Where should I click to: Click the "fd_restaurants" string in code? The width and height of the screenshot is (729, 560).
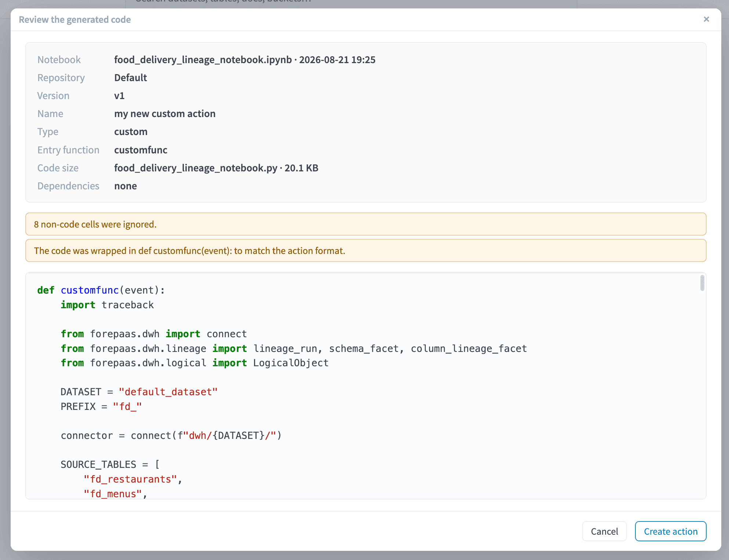click(x=130, y=479)
